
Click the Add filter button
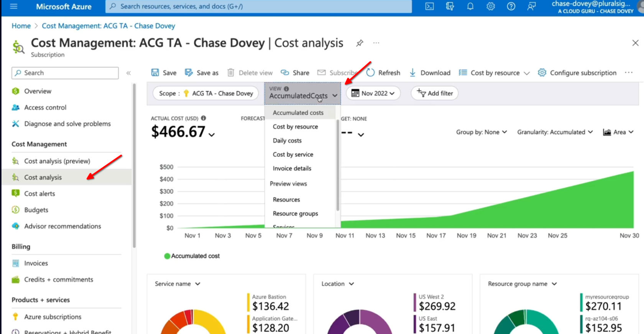tap(435, 93)
